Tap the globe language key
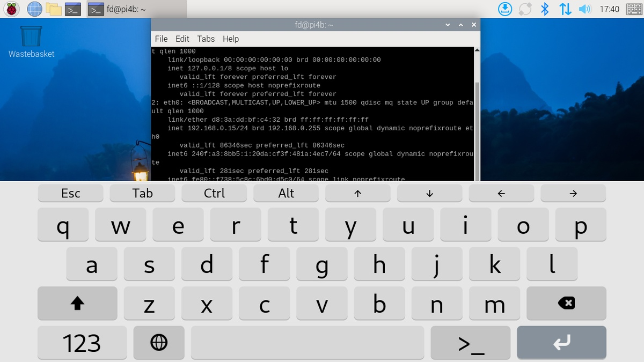Viewport: 644px width, 362px height. point(159,343)
